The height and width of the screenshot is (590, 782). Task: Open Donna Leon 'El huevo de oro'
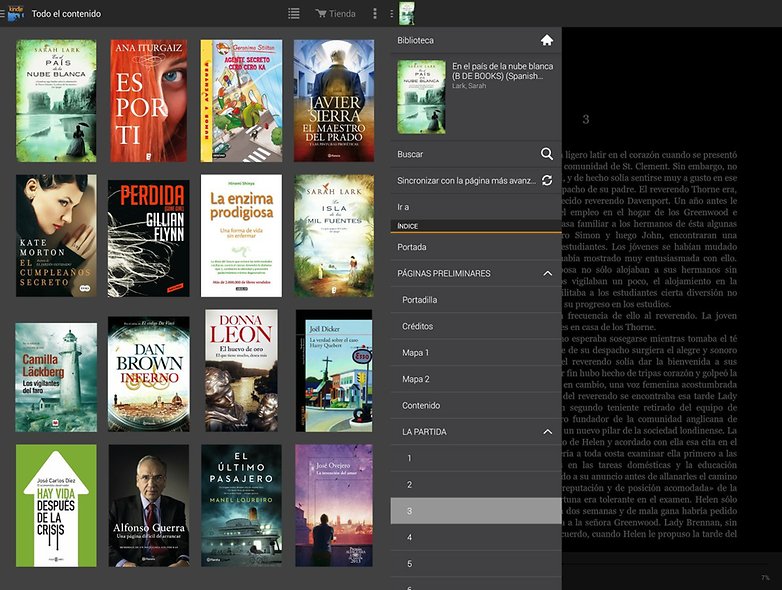241,370
